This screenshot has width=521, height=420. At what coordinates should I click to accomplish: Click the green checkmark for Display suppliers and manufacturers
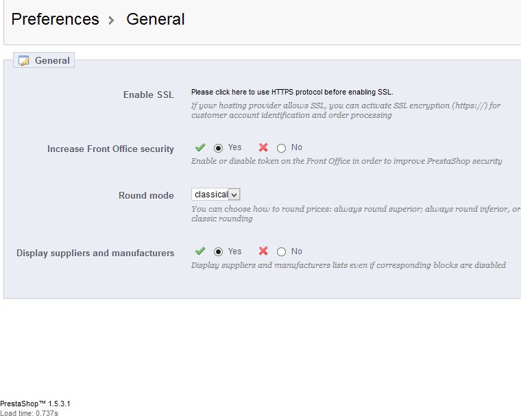200,251
